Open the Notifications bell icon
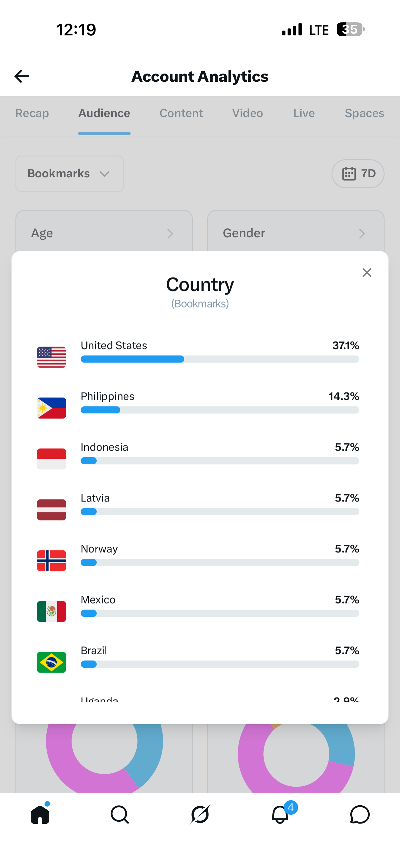Viewport: 400px width, 868px height. [x=280, y=814]
